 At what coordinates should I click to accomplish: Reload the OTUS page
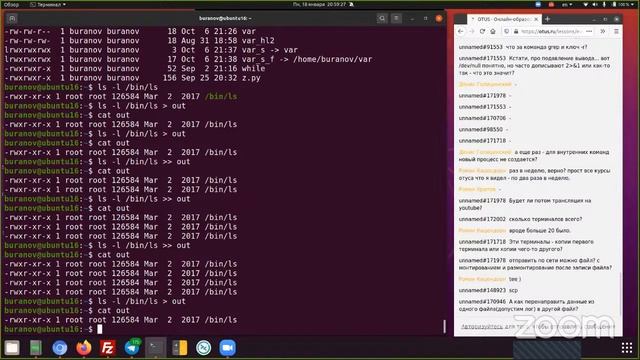(x=482, y=31)
